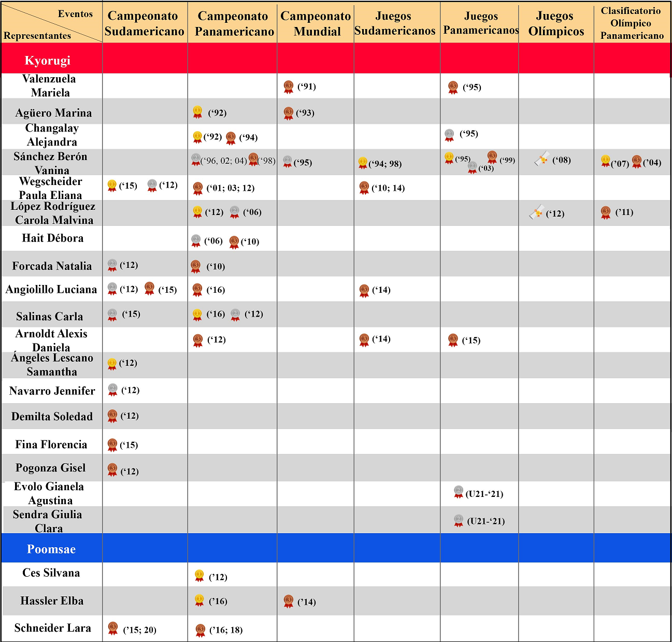
Task: Click the name Hait Débora
Action: [52, 238]
